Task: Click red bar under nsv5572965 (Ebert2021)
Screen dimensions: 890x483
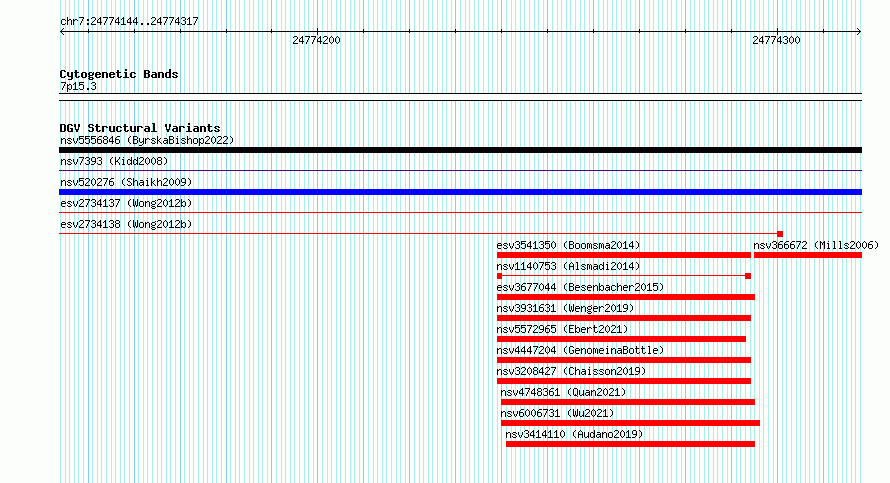Action: (x=621, y=339)
